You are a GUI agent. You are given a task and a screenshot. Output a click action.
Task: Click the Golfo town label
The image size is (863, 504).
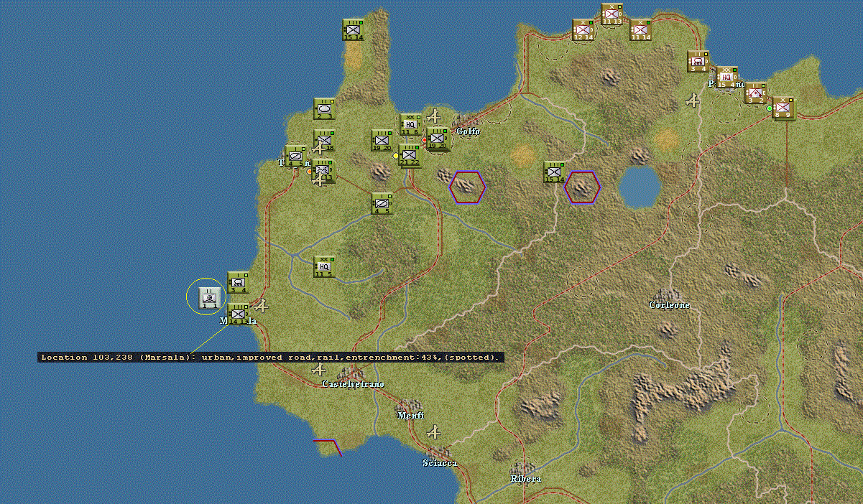pos(468,131)
